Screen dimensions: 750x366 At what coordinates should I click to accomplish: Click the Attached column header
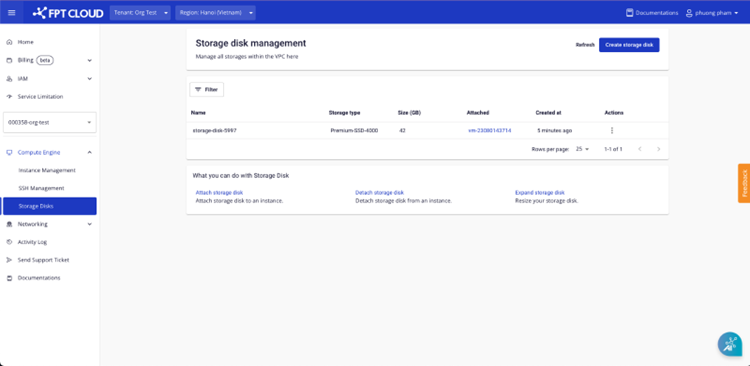pos(478,113)
